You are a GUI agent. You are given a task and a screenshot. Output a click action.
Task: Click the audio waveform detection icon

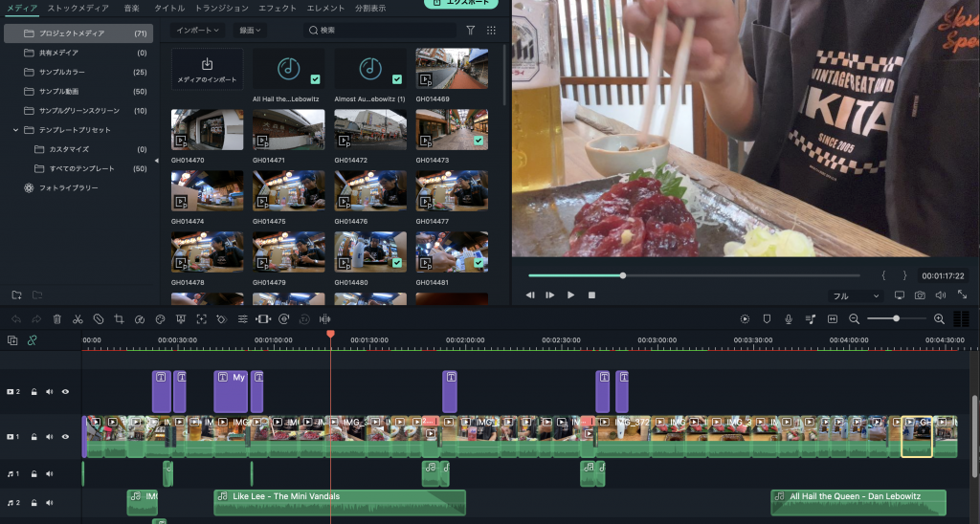point(325,319)
